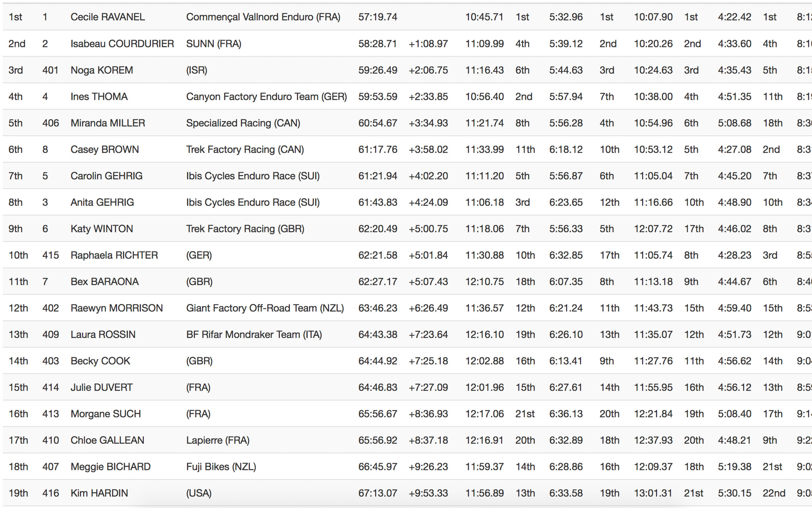Select Morgane SUCH gap time +8:36.93
Screen dimensions: 812x508
pyautogui.click(x=428, y=414)
